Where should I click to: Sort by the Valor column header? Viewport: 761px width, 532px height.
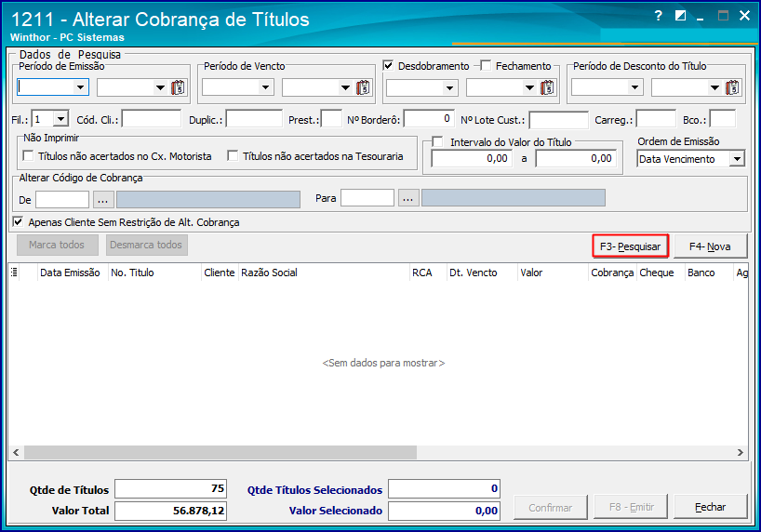click(553, 273)
